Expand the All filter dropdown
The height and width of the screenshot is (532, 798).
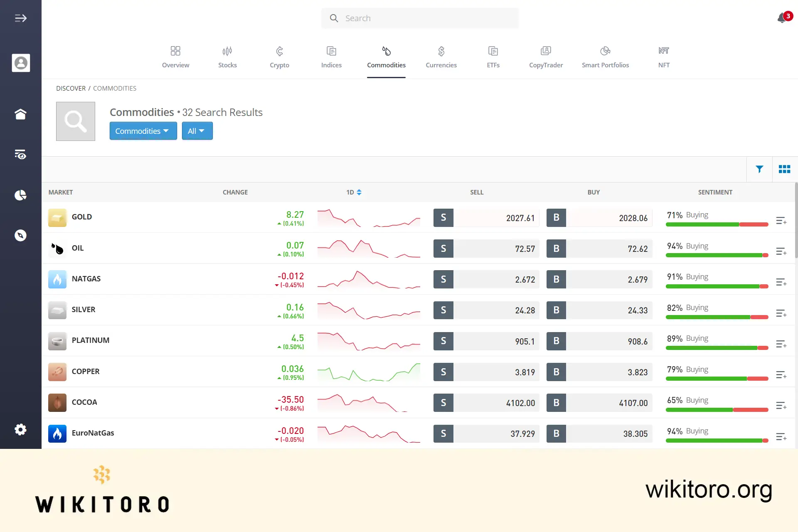click(197, 130)
